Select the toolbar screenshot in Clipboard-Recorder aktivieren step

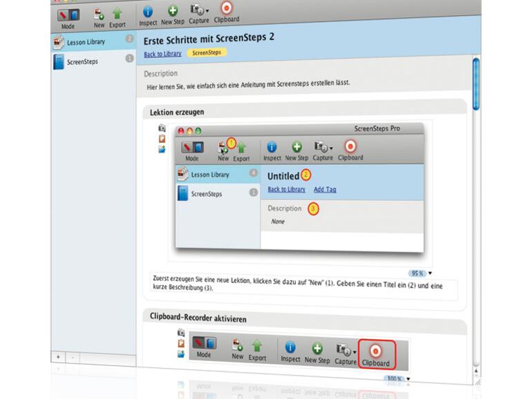tap(298, 353)
